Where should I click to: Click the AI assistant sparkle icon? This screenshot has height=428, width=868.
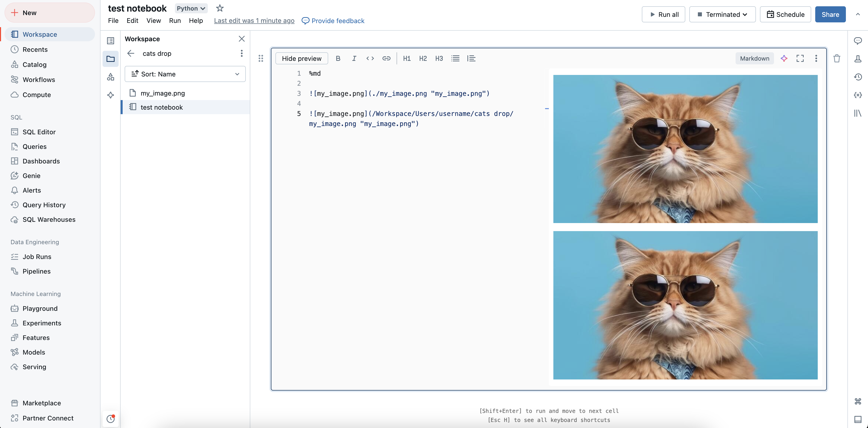[784, 58]
